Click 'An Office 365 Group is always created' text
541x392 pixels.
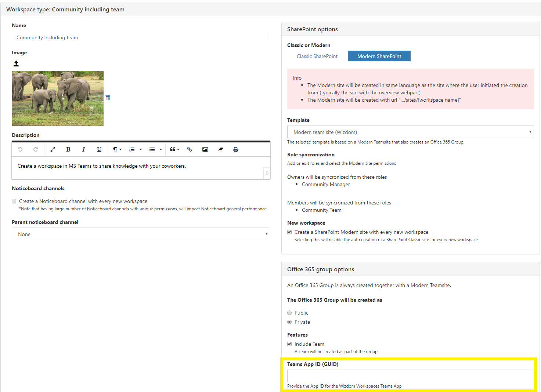[369, 285]
